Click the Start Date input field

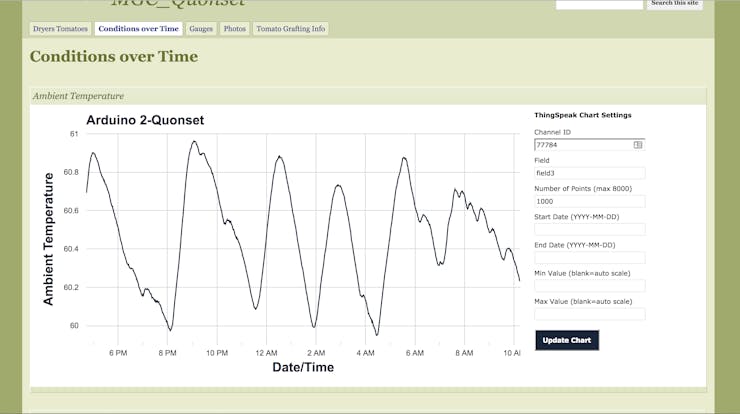point(589,229)
